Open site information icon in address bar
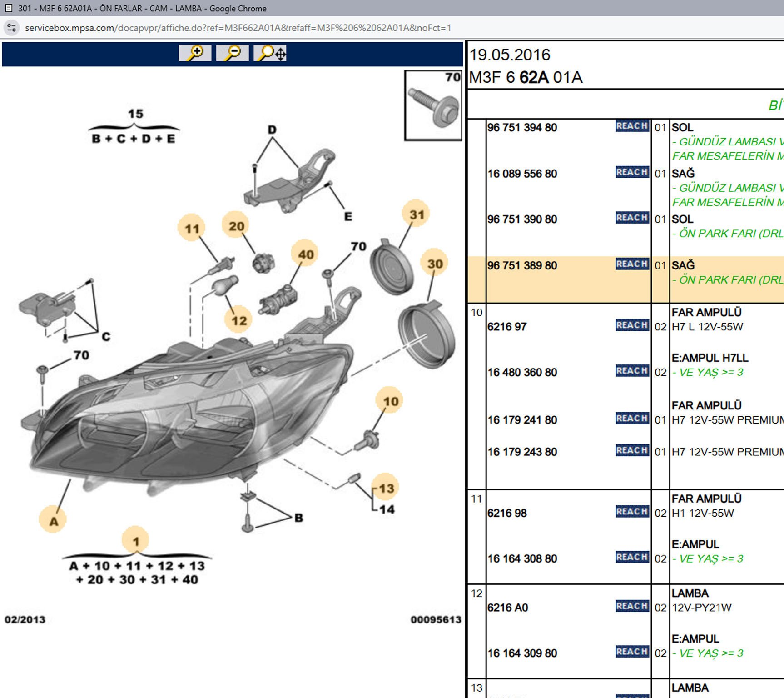784x698 pixels. pyautogui.click(x=12, y=28)
